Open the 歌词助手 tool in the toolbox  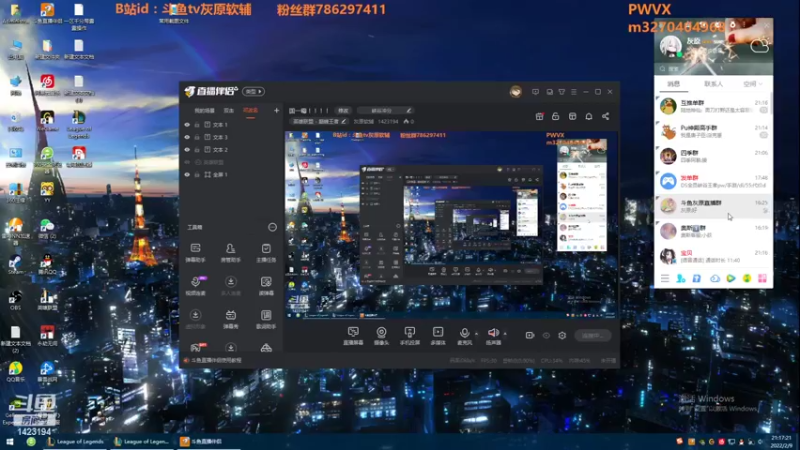(266, 319)
